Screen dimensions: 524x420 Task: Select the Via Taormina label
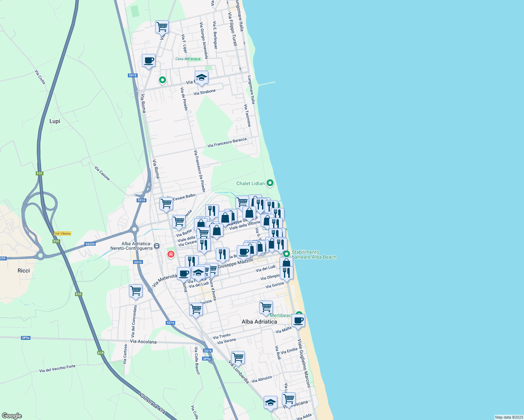247,115
